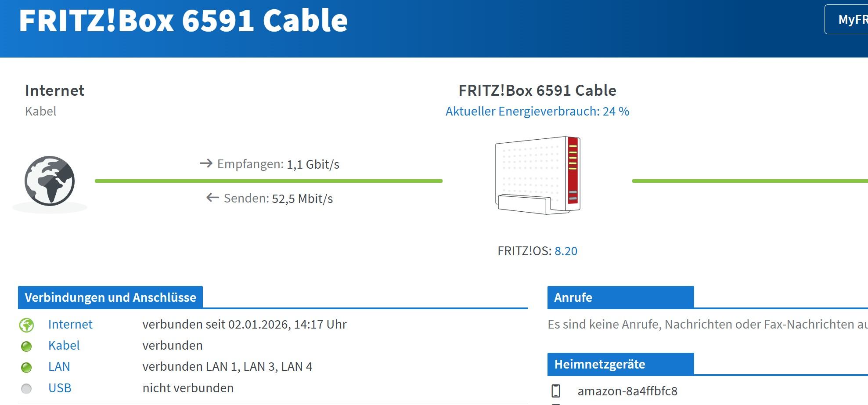Viewport: 868px width, 405px height.
Task: Select the Anrufe header
Action: pos(573,297)
